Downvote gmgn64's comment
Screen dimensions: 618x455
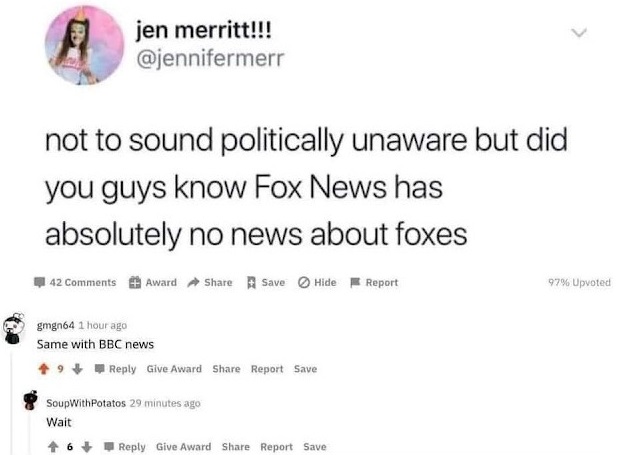pyautogui.click(x=75, y=369)
